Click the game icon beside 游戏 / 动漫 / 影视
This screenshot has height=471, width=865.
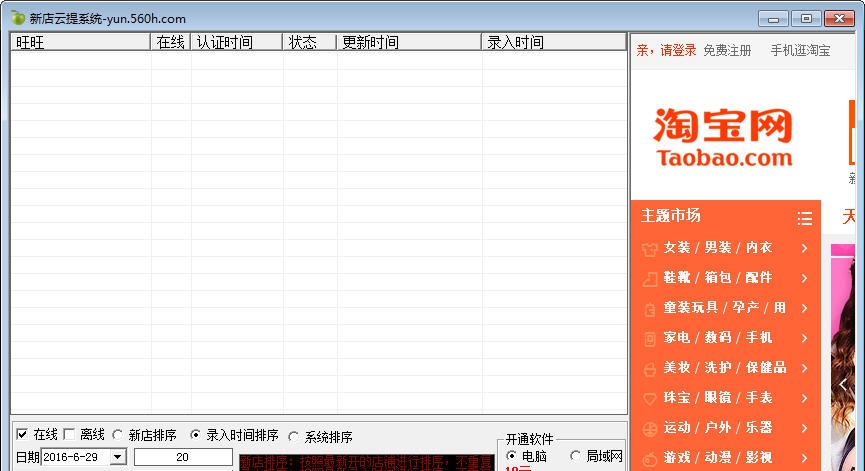click(650, 458)
